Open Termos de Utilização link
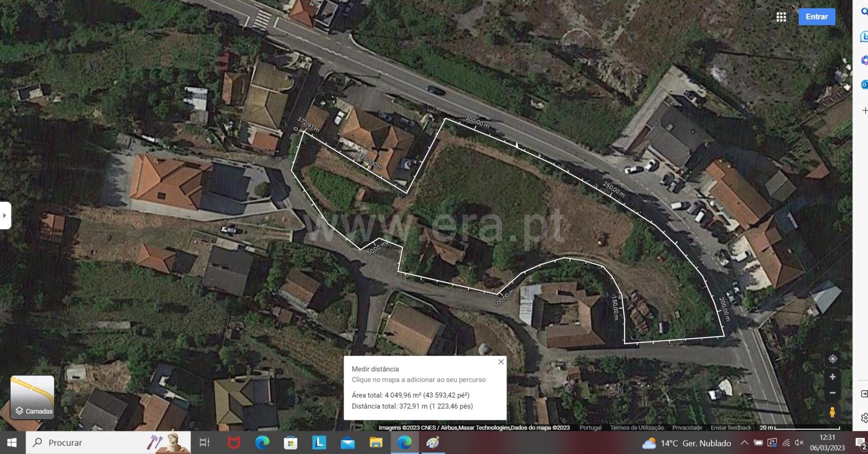Viewport: 868px width, 454px height. (637, 427)
